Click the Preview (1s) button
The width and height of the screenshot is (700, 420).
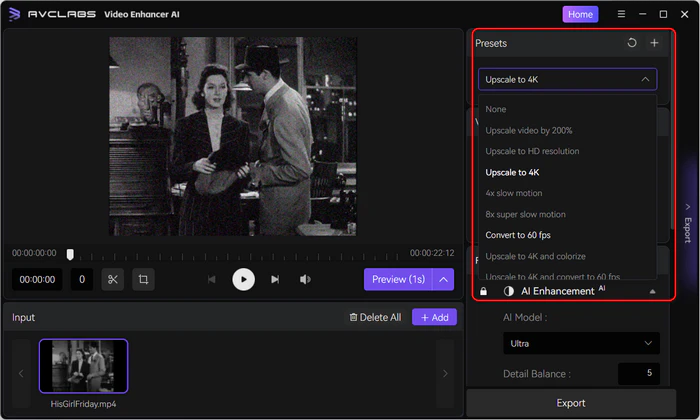[x=398, y=279]
